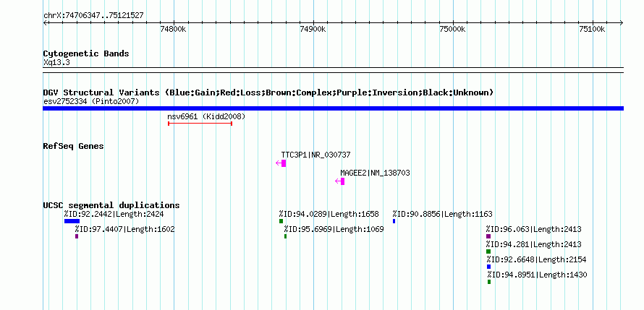Click the 74900k ruler tick label
The image size is (644, 310).
[x=313, y=29]
